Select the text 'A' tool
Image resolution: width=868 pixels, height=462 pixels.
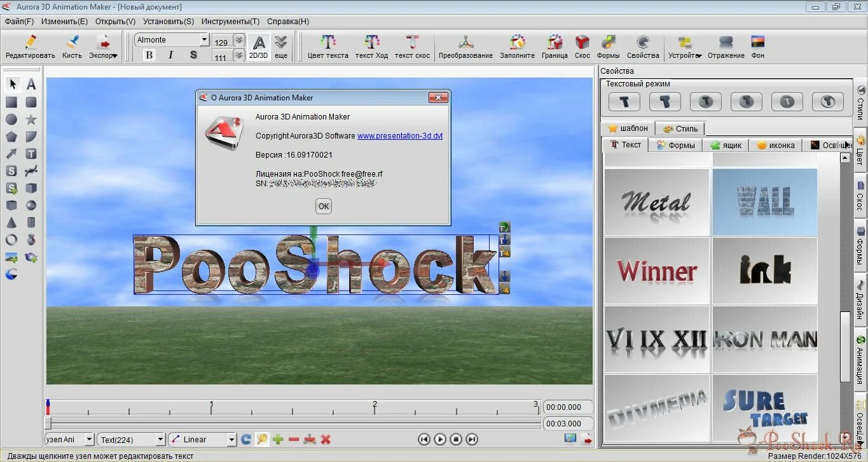(x=31, y=84)
